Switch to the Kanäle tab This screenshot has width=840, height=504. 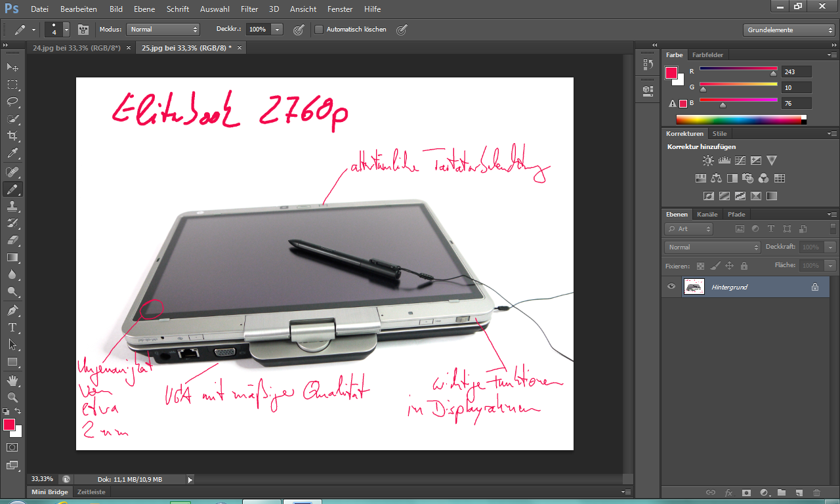707,215
